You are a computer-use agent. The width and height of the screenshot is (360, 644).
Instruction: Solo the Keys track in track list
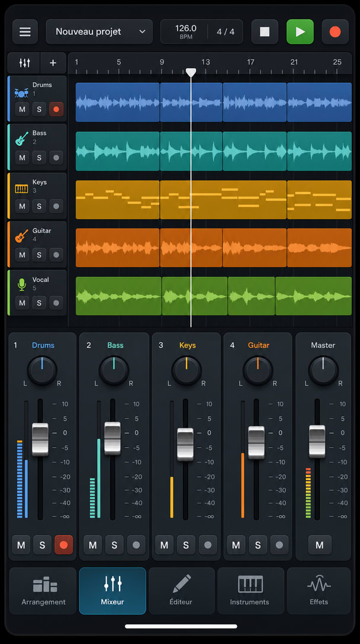point(39,206)
